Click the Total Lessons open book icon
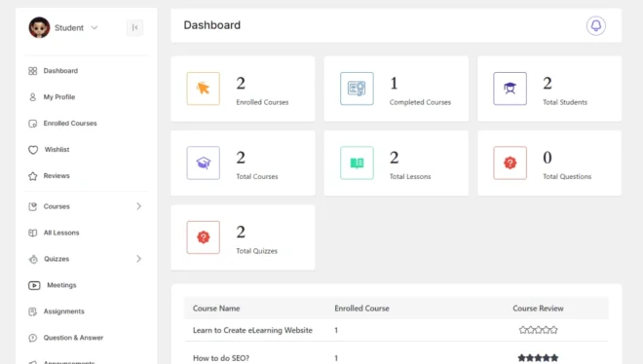This screenshot has height=364, width=643. (x=357, y=163)
